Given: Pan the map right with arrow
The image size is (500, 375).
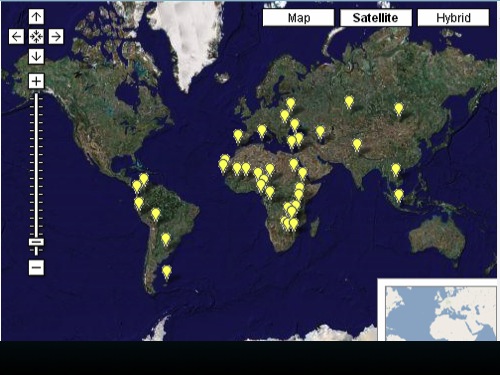Looking at the screenshot, I should pos(56,36).
